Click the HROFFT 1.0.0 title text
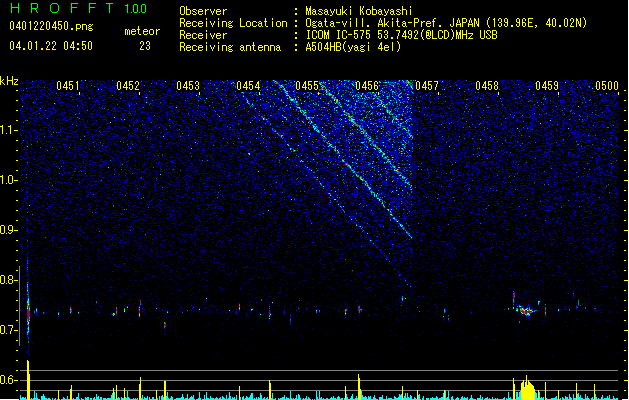 coord(78,8)
